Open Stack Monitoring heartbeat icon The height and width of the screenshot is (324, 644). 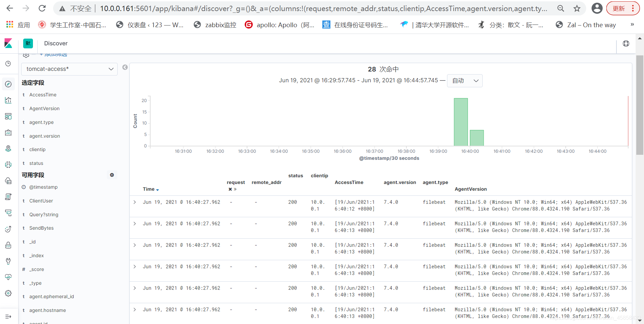pyautogui.click(x=8, y=277)
